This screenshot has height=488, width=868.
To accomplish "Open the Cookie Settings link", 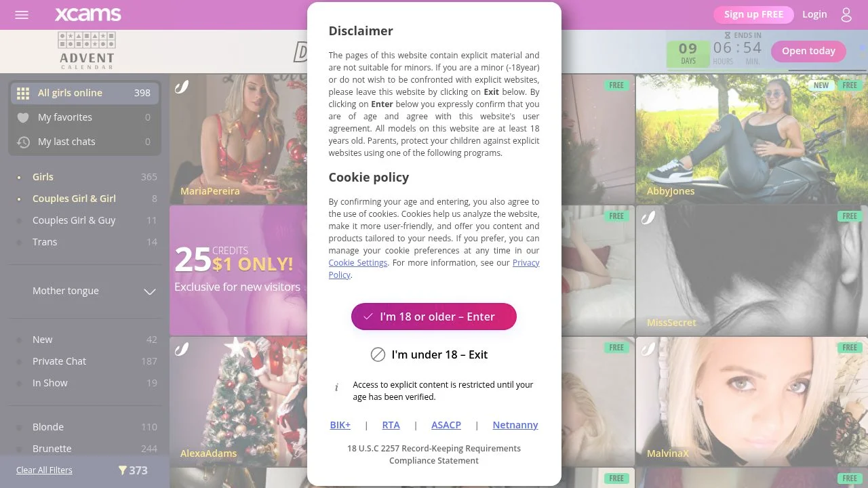I will pos(358,263).
